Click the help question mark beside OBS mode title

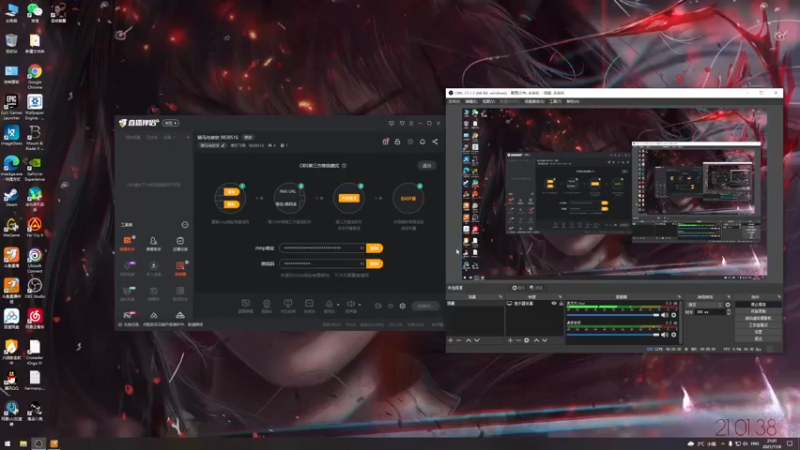click(344, 166)
